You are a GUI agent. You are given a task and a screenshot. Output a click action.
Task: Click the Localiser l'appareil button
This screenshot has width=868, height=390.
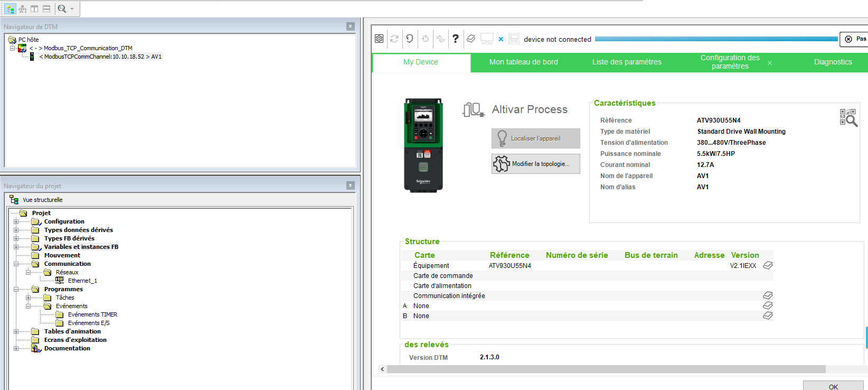[535, 138]
